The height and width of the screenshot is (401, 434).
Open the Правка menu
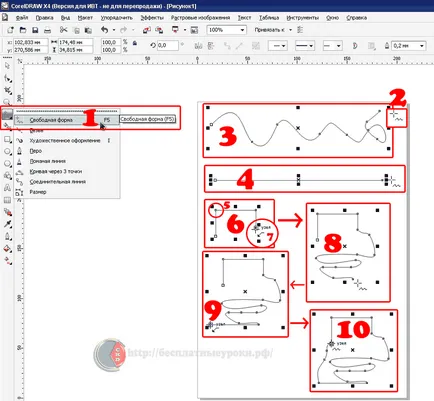click(x=44, y=18)
